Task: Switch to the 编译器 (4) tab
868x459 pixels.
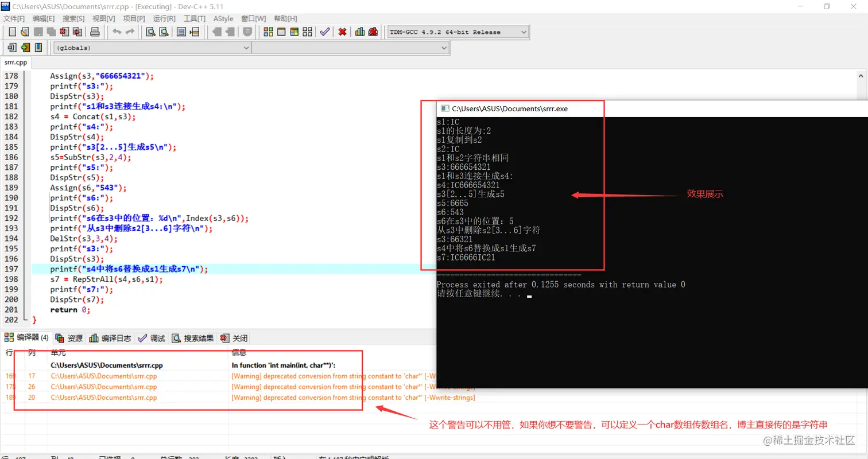Action: [27, 338]
